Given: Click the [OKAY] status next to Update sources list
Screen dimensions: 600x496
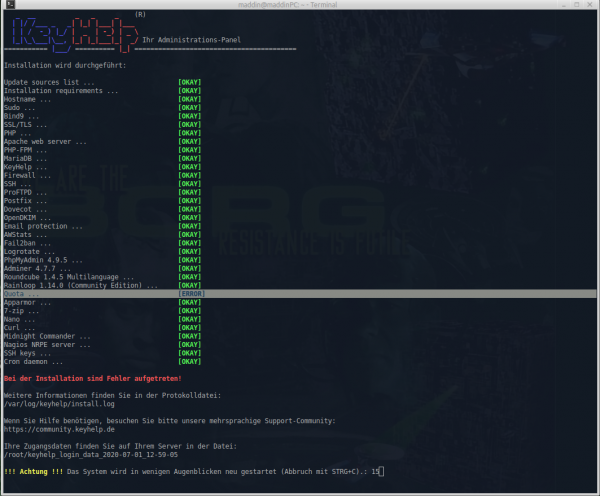Looking at the screenshot, I should (x=190, y=82).
